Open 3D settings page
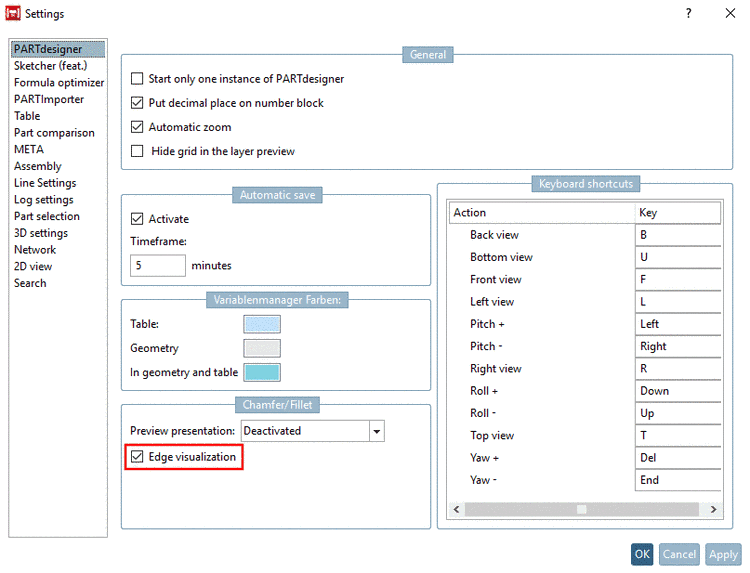The width and height of the screenshot is (750, 573). click(x=58, y=233)
